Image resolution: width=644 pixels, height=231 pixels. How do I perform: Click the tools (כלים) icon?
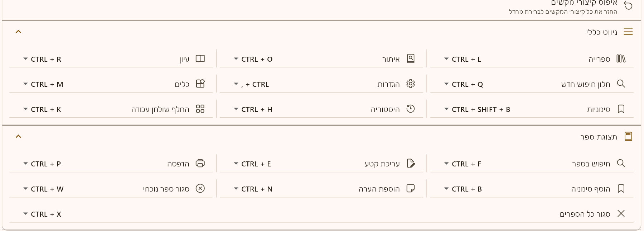coord(200,84)
